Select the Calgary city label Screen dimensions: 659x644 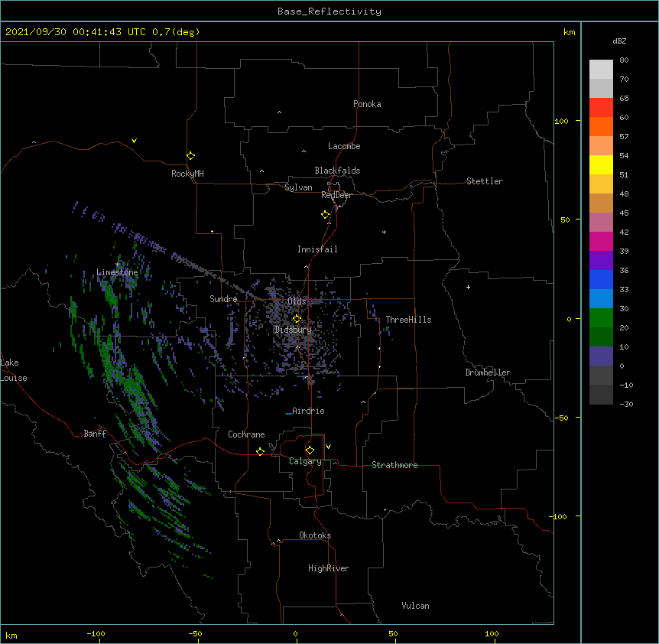tap(305, 461)
